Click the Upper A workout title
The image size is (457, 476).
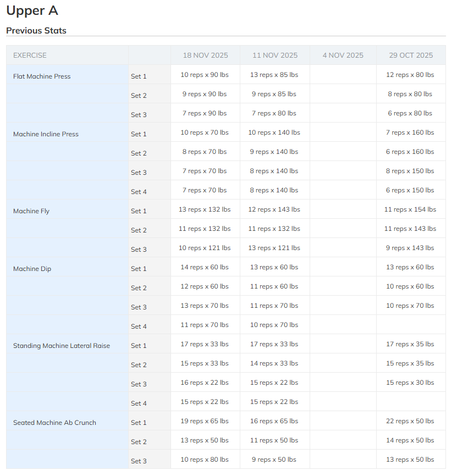coord(32,10)
